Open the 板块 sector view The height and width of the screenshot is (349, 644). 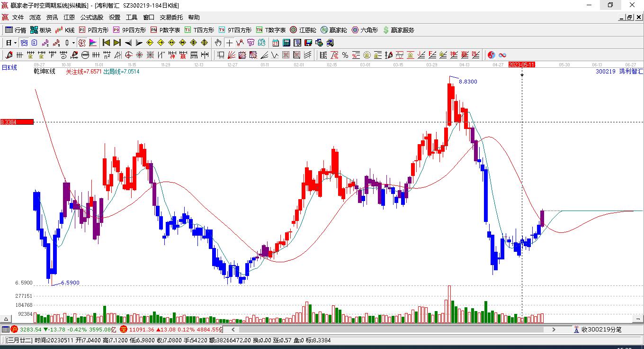[41, 30]
